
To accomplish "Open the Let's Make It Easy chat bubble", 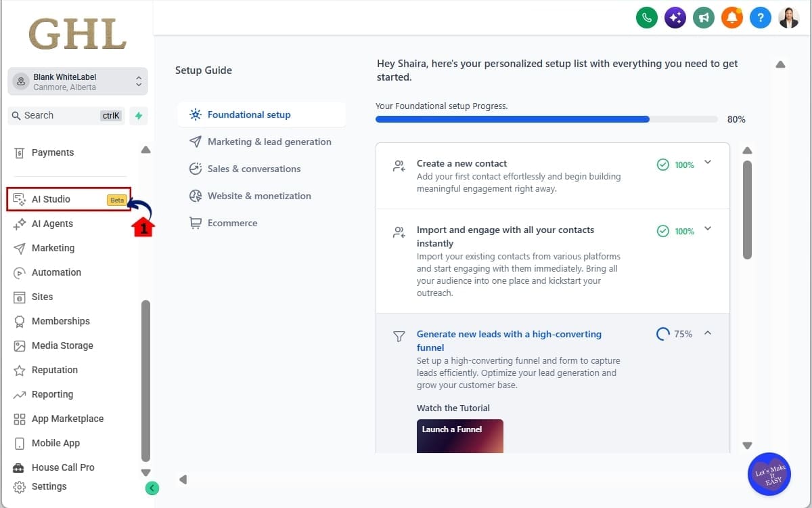I will (769, 474).
